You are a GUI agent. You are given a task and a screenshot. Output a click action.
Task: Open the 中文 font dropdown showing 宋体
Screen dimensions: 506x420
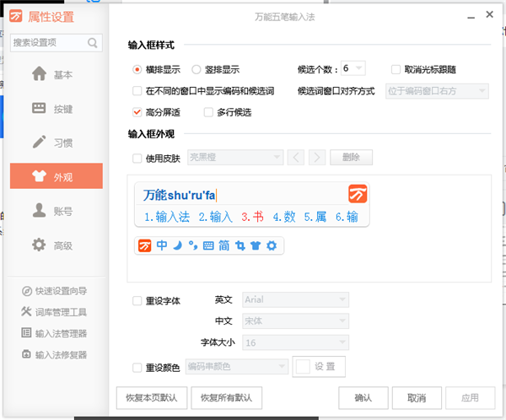(296, 320)
